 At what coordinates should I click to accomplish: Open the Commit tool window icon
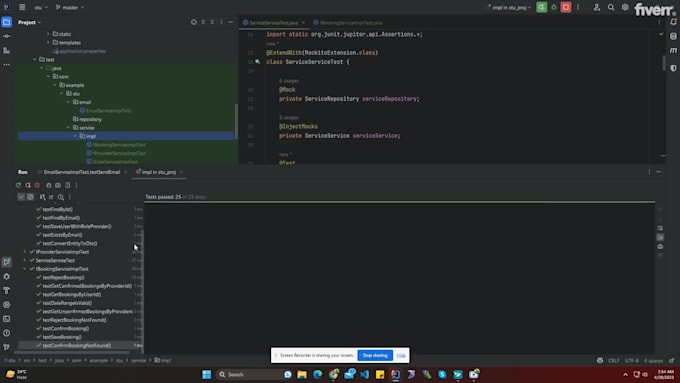pyautogui.click(x=7, y=36)
